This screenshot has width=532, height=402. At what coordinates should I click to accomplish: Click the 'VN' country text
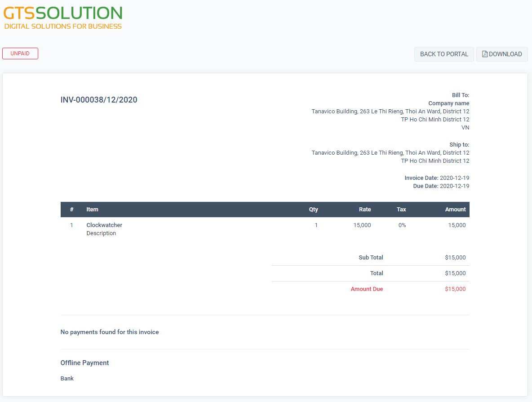(465, 128)
